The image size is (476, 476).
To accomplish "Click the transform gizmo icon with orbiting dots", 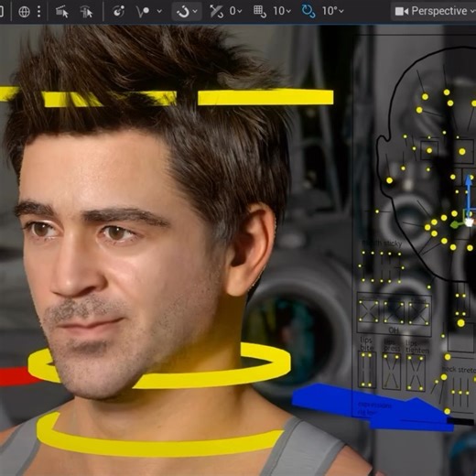I will coord(118,12).
